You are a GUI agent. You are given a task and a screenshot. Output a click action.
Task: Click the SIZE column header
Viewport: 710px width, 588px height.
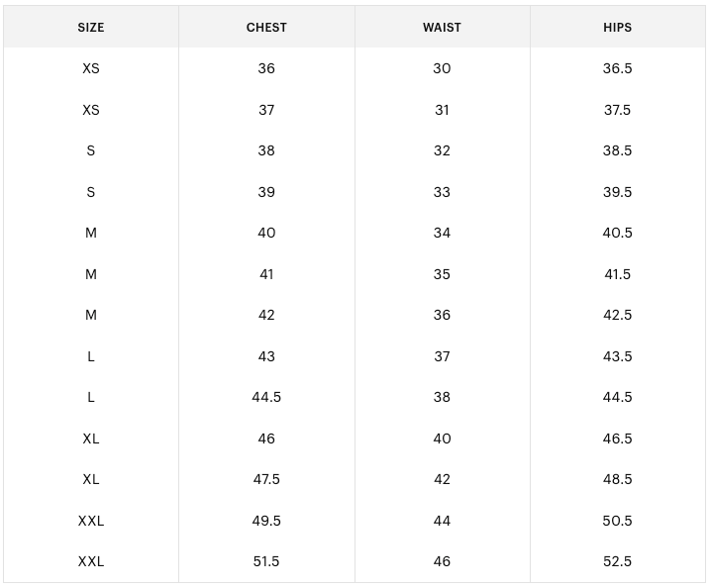click(x=91, y=28)
